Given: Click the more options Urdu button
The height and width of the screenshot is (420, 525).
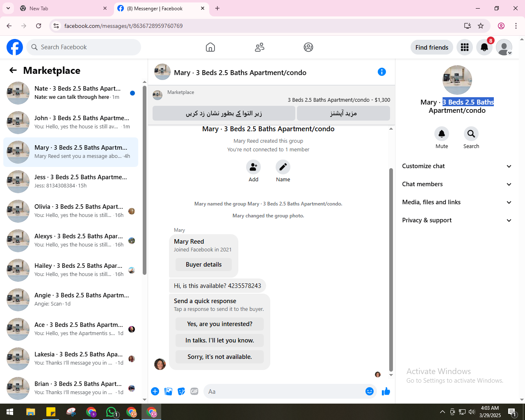Looking at the screenshot, I should (x=343, y=113).
